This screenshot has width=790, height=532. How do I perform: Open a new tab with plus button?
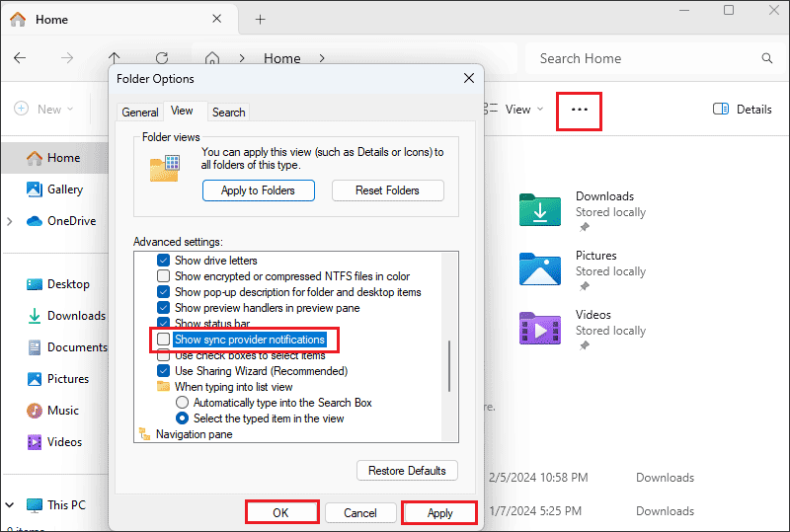pos(260,20)
